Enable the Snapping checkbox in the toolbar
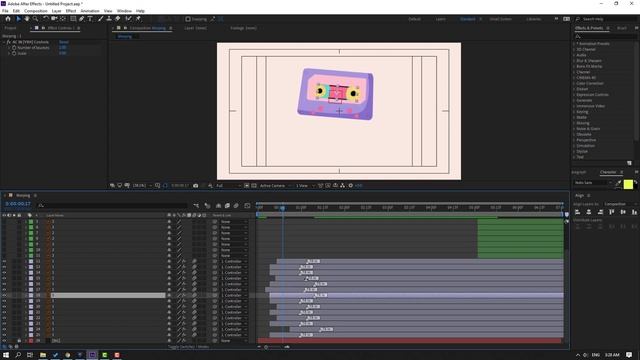Screen dimensions: 640x360 188,19
